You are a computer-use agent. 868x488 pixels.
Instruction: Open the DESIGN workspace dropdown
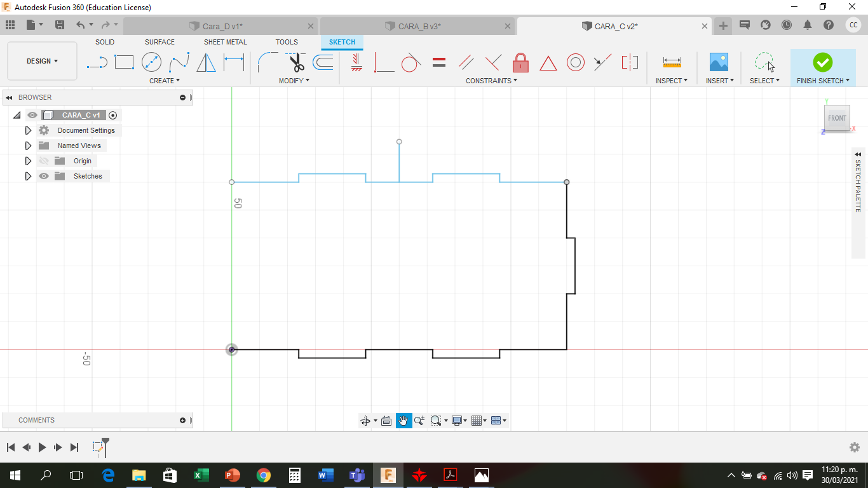click(x=42, y=61)
